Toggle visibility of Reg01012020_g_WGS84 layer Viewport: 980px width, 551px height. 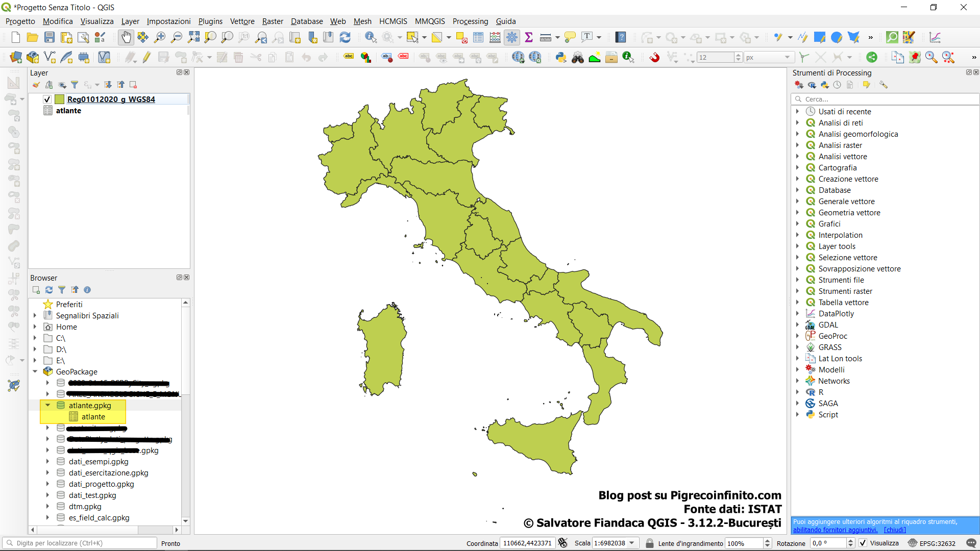pos(47,99)
